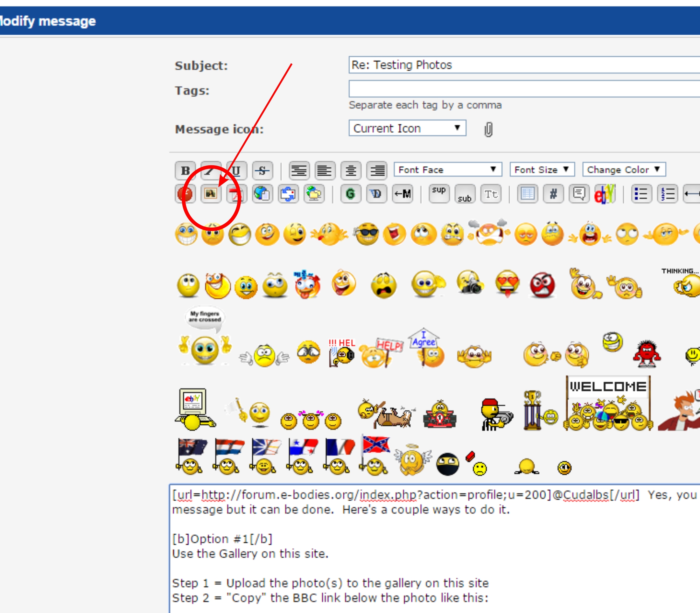The image size is (700, 613).
Task: Right align the text
Action: point(377,171)
